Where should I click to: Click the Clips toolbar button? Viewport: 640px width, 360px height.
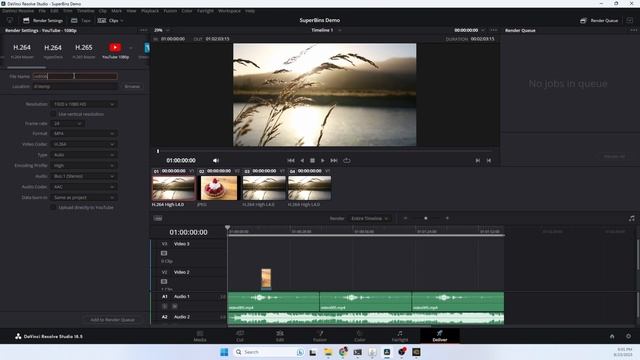click(110, 20)
